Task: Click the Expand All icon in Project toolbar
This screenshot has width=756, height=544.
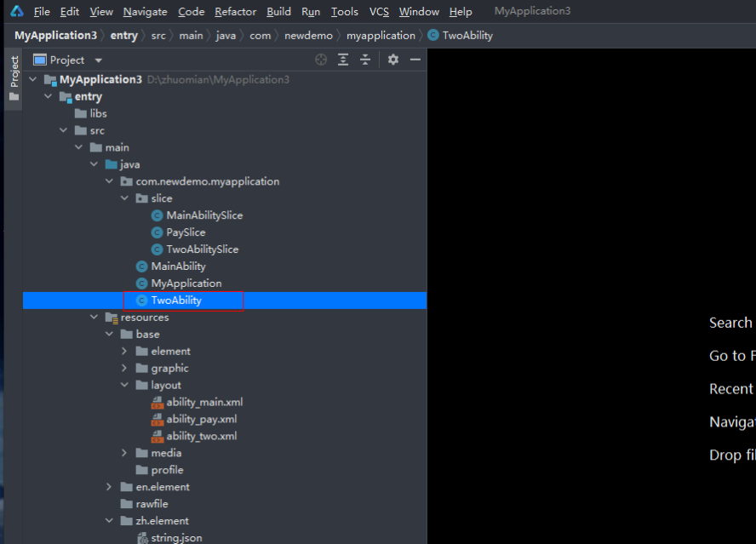Action: (343, 60)
